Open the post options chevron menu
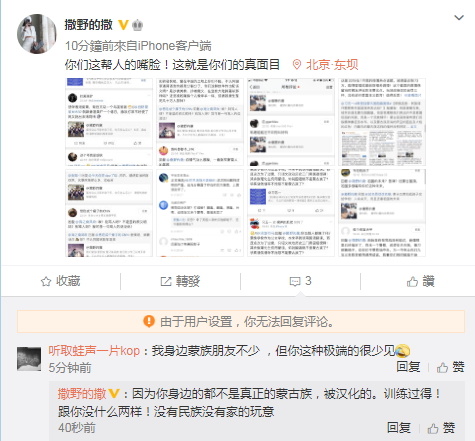The height and width of the screenshot is (441, 475). [x=459, y=17]
